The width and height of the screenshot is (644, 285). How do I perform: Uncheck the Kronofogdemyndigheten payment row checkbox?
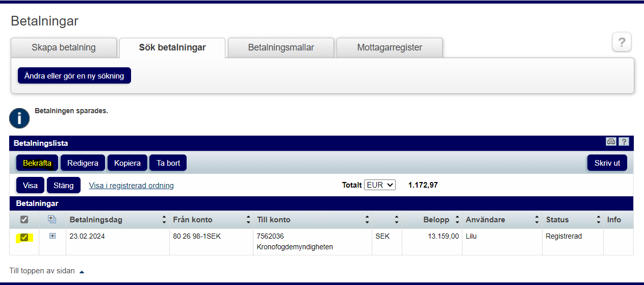pos(24,237)
